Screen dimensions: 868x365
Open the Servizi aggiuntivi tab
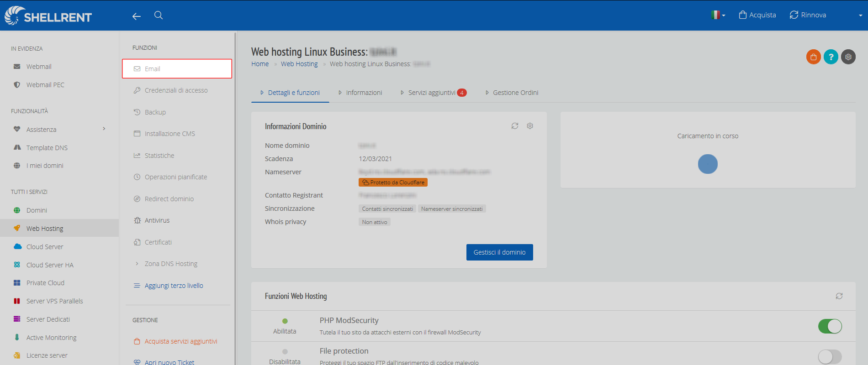coord(432,93)
